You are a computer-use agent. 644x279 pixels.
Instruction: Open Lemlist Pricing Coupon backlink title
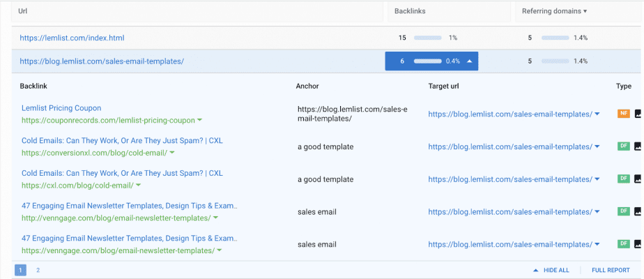point(61,108)
